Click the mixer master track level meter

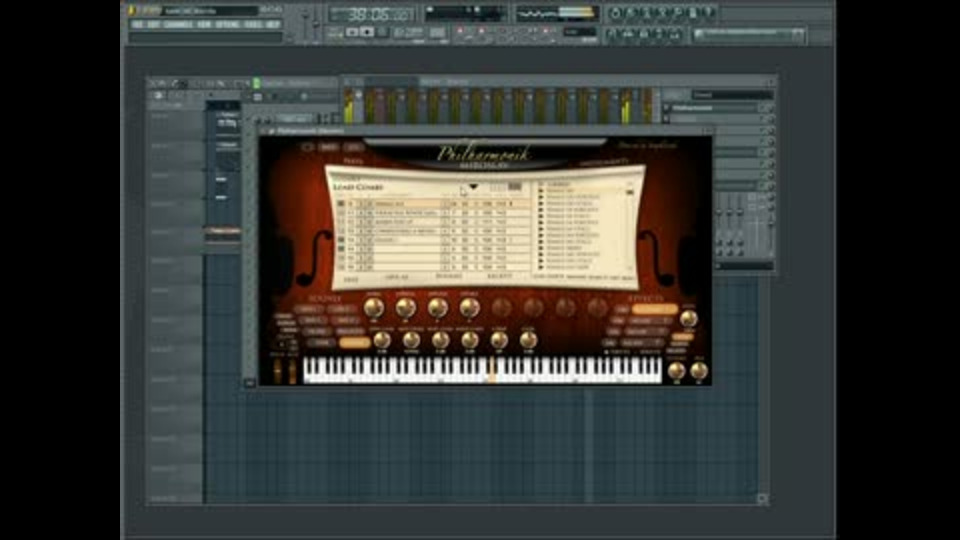coord(350,107)
